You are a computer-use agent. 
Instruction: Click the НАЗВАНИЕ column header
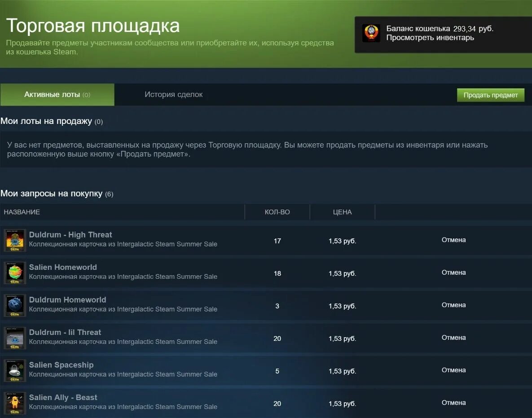pos(22,212)
